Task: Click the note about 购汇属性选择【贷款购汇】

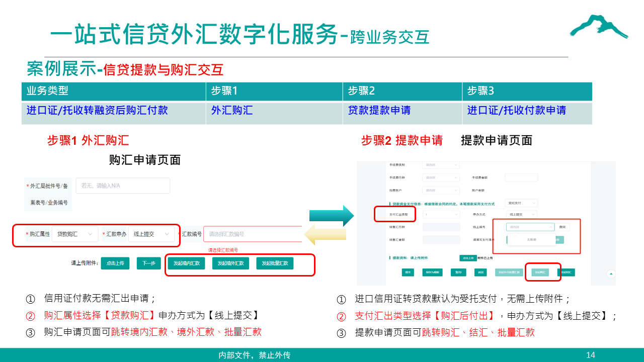Action: coord(152,315)
